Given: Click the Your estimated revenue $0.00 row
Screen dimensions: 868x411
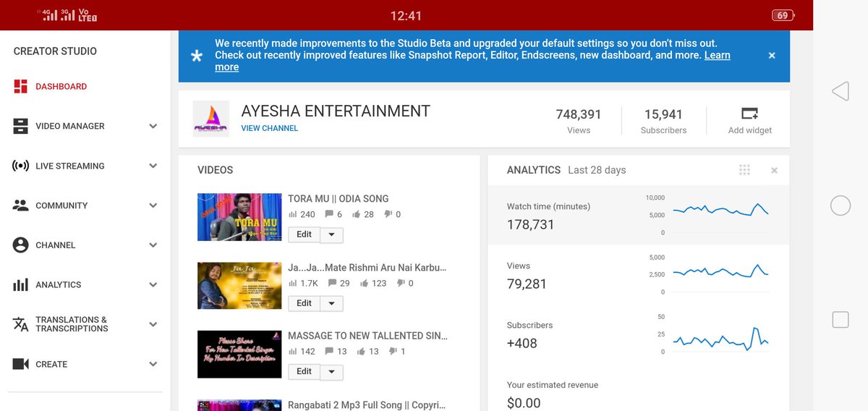Looking at the screenshot, I should [x=639, y=394].
